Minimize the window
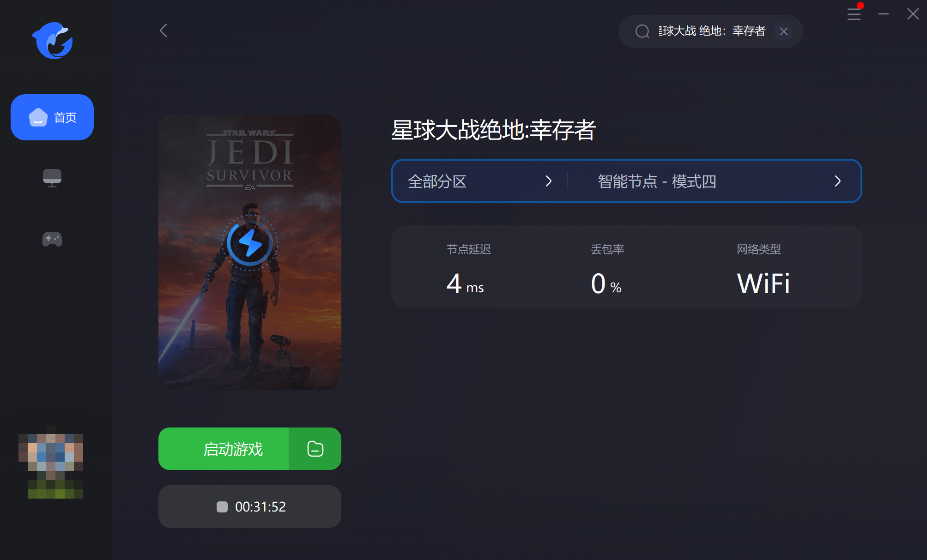 [x=884, y=14]
